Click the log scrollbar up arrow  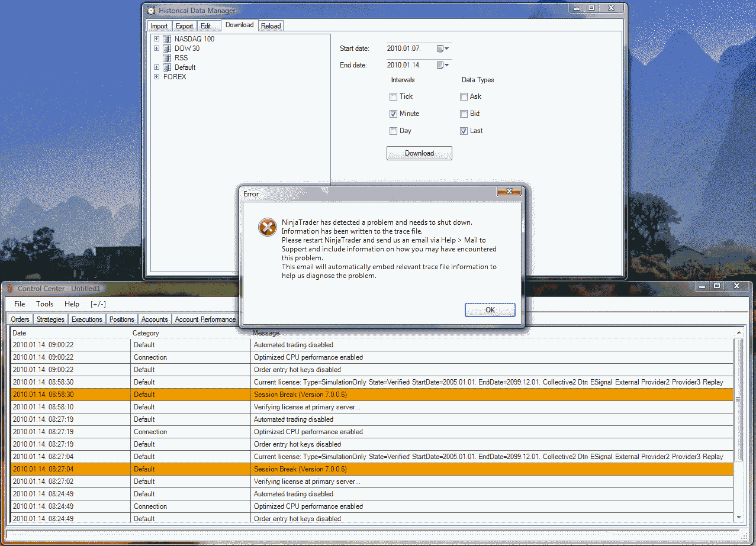738,334
